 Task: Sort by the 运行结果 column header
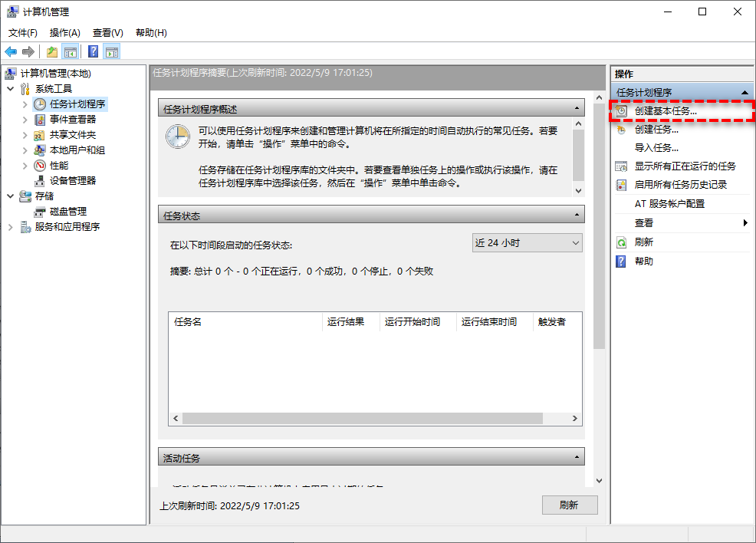pos(351,321)
